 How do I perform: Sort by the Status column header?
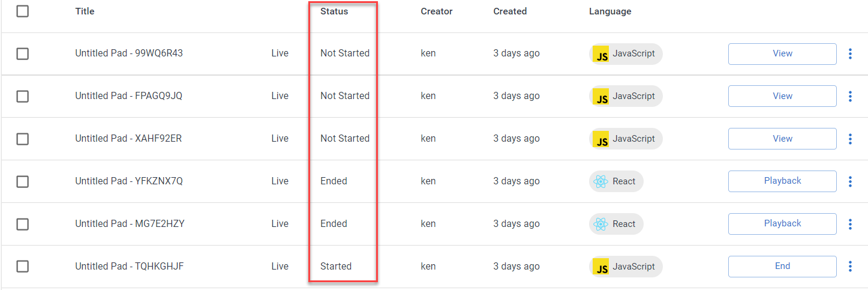click(x=334, y=11)
